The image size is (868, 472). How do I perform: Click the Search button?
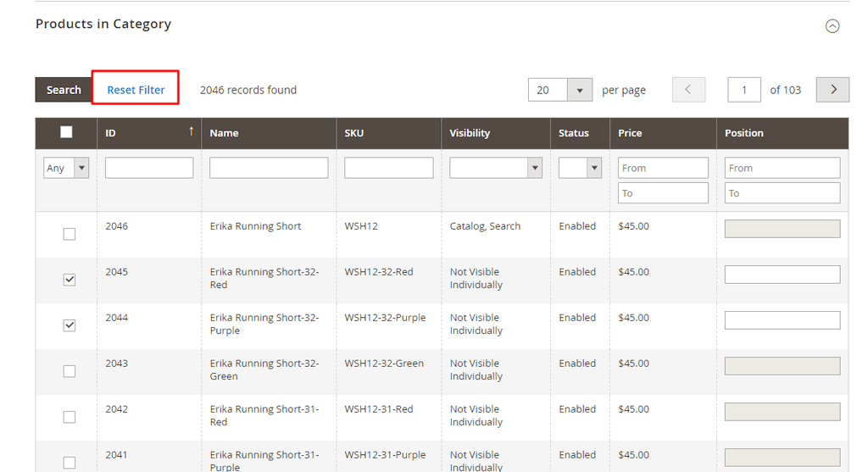(64, 90)
